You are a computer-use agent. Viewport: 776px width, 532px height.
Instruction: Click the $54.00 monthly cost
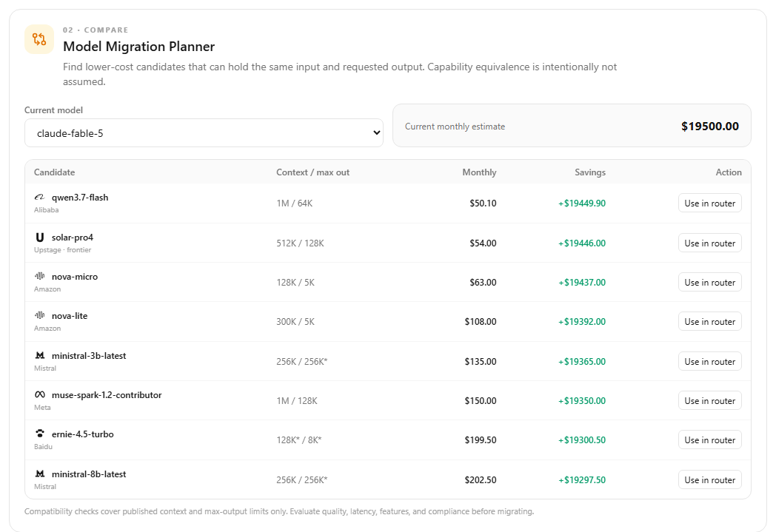(x=483, y=243)
